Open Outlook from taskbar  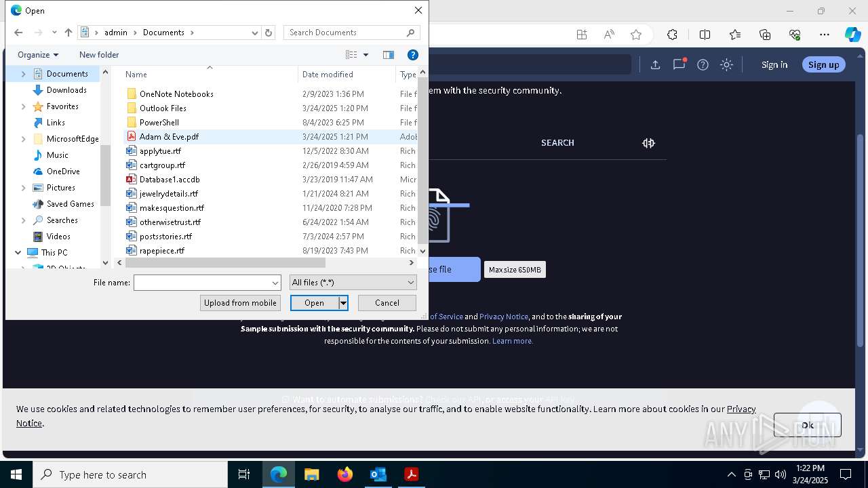tap(378, 474)
